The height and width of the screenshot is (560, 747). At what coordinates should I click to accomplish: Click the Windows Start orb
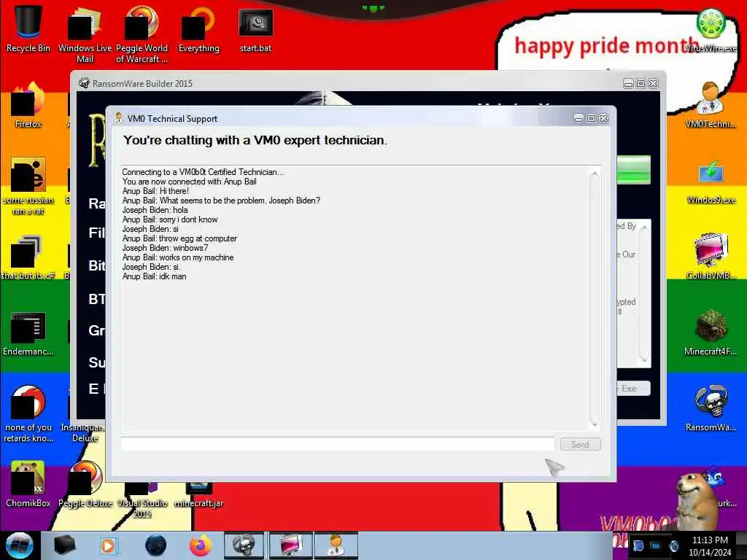click(x=19, y=545)
